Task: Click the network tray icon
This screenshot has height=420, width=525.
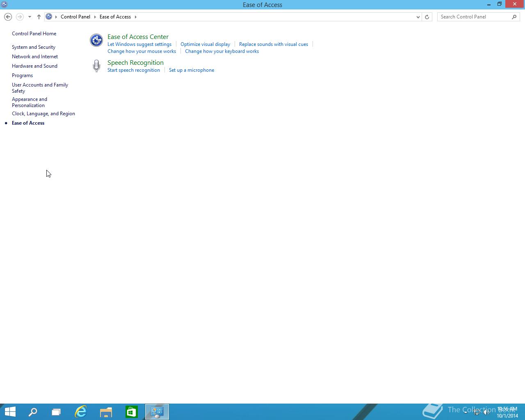Action: tap(477, 412)
